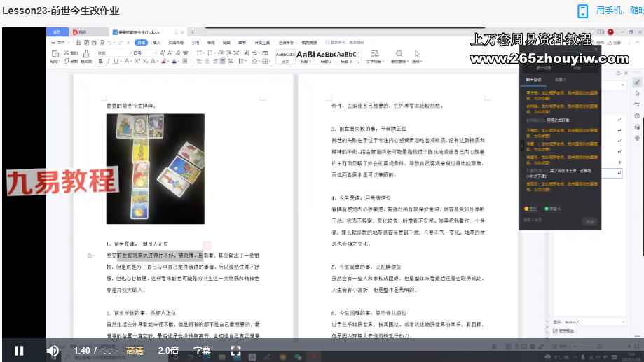Open the 审阅 ribbon tab

[211, 43]
